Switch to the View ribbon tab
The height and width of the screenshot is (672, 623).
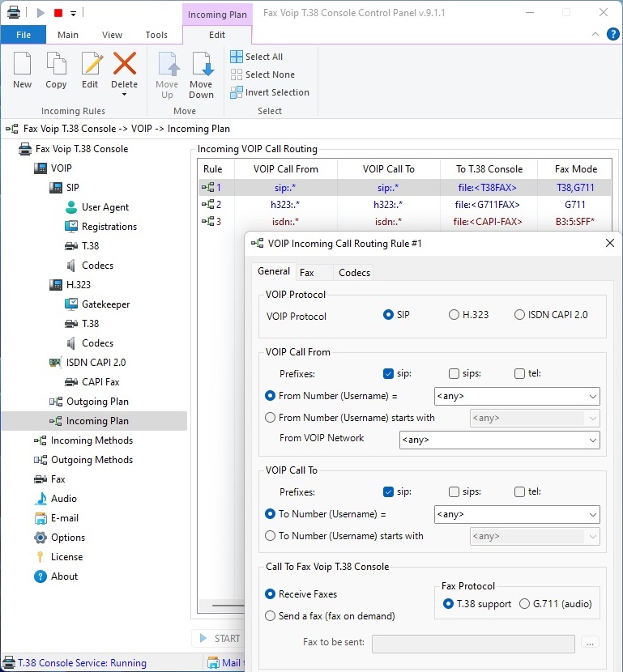112,35
